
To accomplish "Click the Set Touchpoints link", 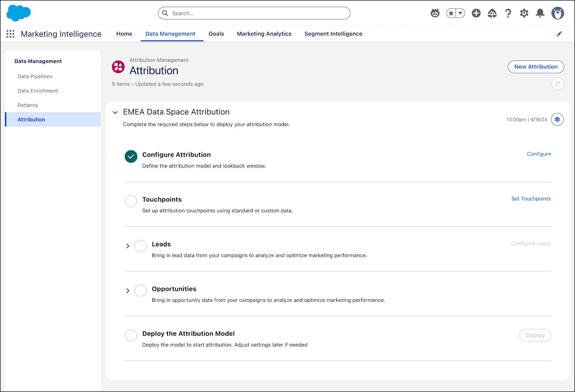I will [x=531, y=199].
